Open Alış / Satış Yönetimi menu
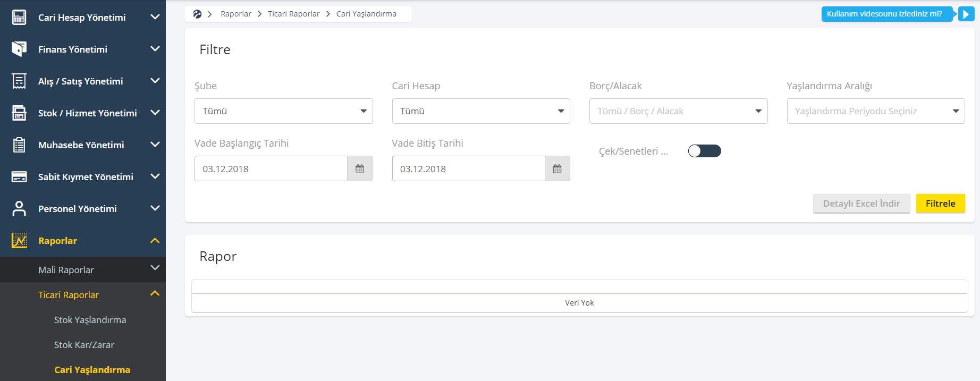The height and width of the screenshot is (381, 980). pyautogui.click(x=81, y=81)
